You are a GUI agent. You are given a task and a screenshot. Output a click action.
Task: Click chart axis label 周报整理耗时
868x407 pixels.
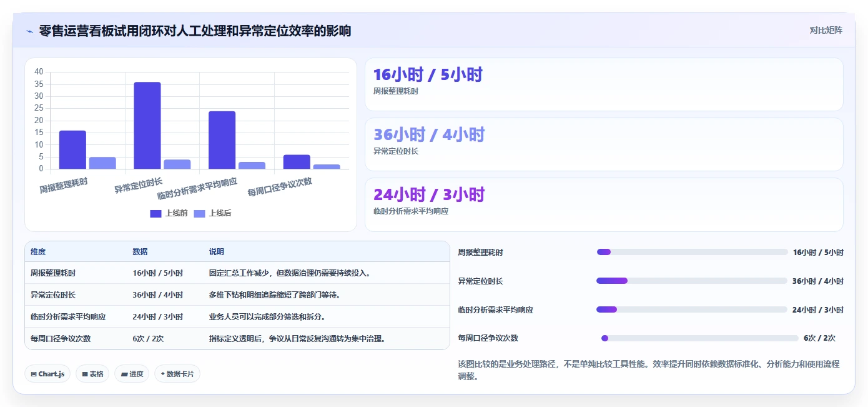pyautogui.click(x=64, y=185)
